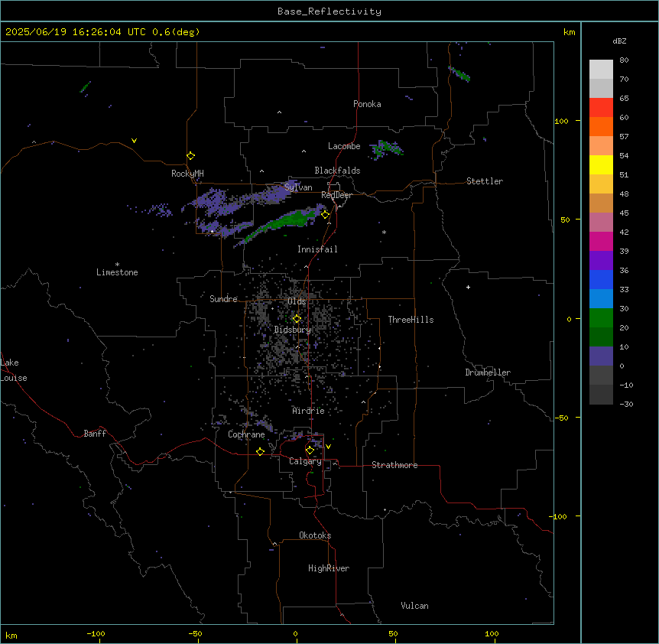Click the Strathmore label

(x=394, y=465)
